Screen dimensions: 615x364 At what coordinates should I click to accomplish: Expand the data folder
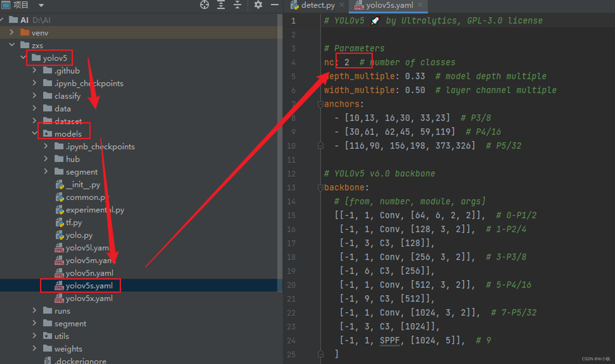[x=34, y=108]
